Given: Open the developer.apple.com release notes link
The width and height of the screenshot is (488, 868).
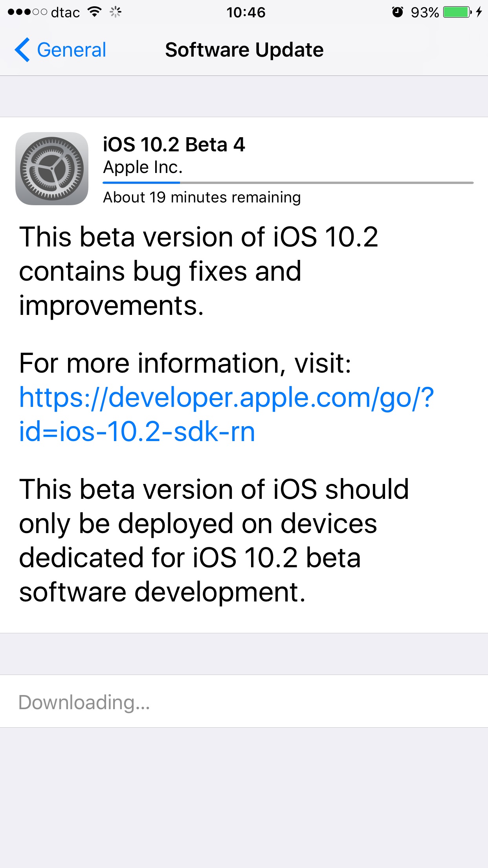Looking at the screenshot, I should [x=226, y=414].
